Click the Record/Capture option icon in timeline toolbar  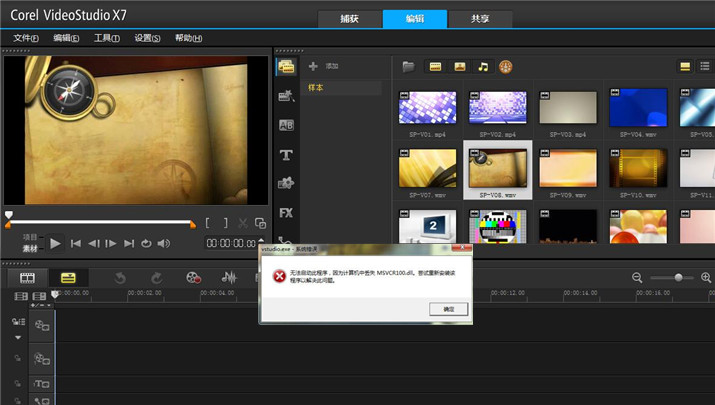[193, 277]
